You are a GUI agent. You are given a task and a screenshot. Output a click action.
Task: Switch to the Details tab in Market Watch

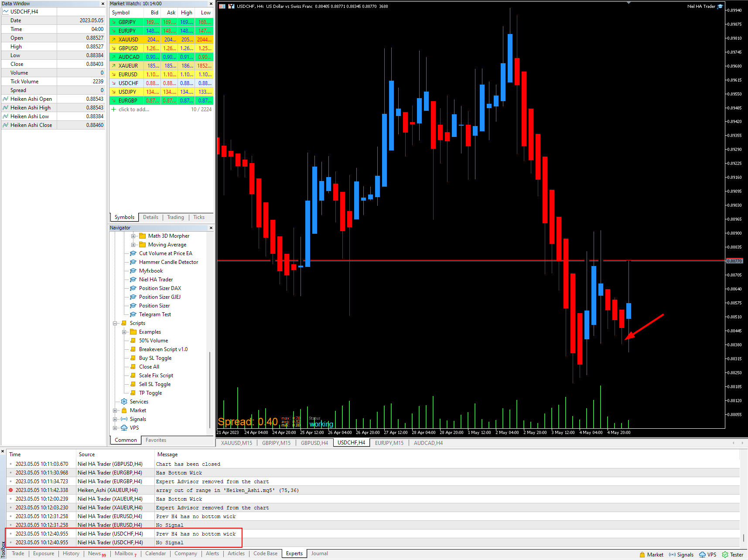150,217
